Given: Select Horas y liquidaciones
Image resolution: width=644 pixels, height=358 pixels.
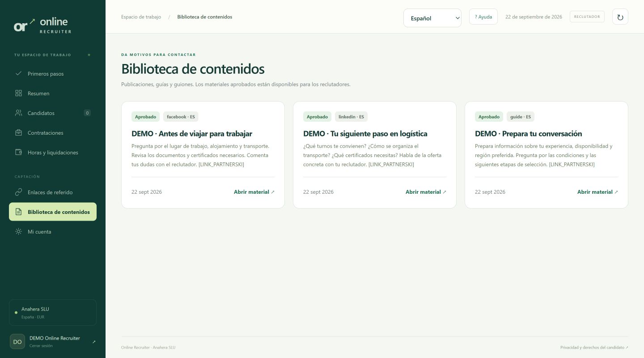Looking at the screenshot, I should (53, 152).
